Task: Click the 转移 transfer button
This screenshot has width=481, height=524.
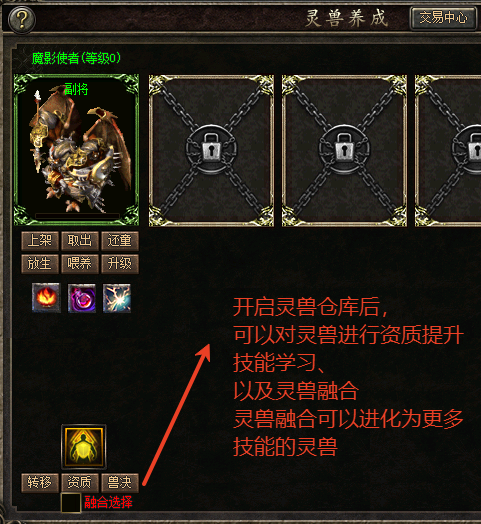Action: (x=40, y=483)
